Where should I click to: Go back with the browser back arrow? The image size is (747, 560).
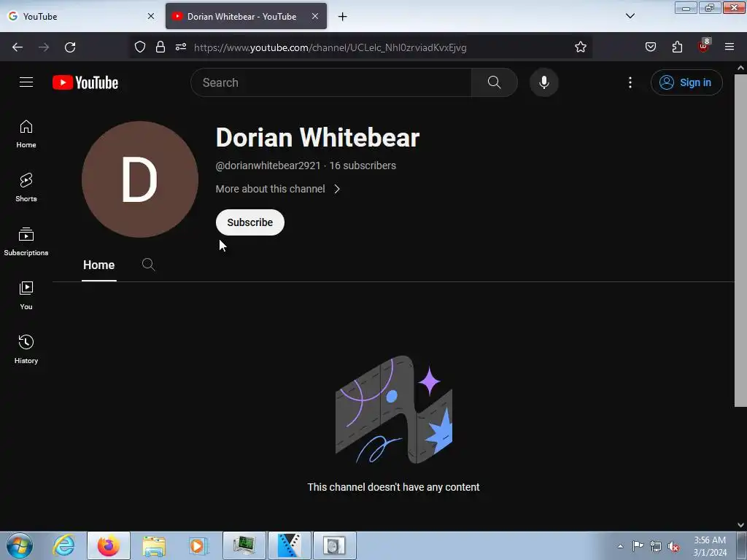tap(18, 47)
